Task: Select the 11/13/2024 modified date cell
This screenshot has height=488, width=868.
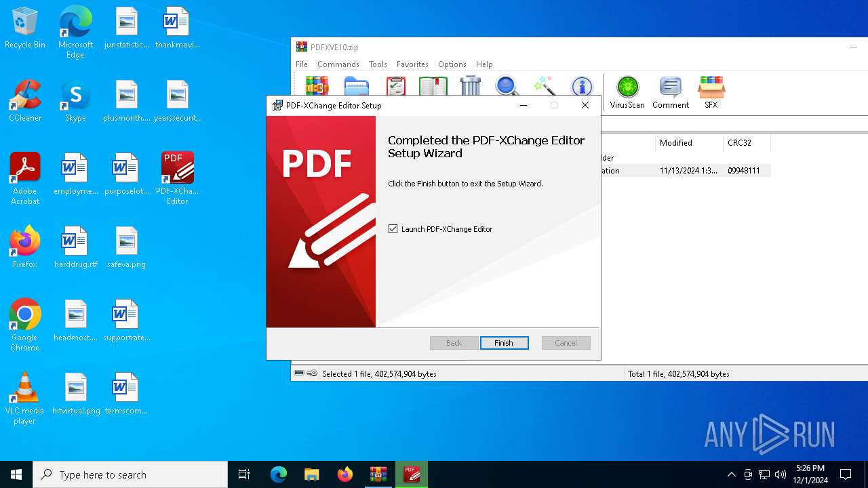Action: click(x=688, y=171)
